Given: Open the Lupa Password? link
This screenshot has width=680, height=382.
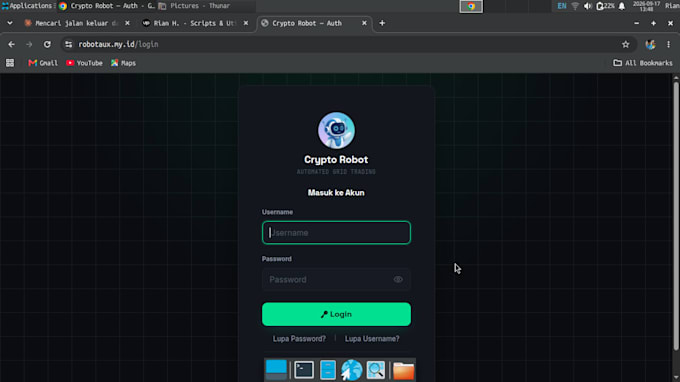Looking at the screenshot, I should pyautogui.click(x=299, y=339).
